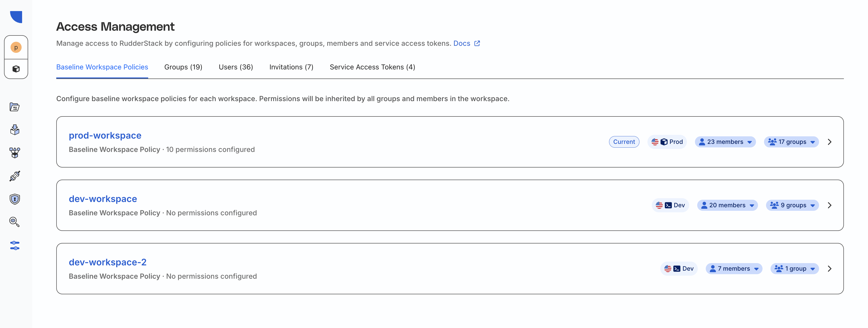Open the Docs link

coord(462,43)
